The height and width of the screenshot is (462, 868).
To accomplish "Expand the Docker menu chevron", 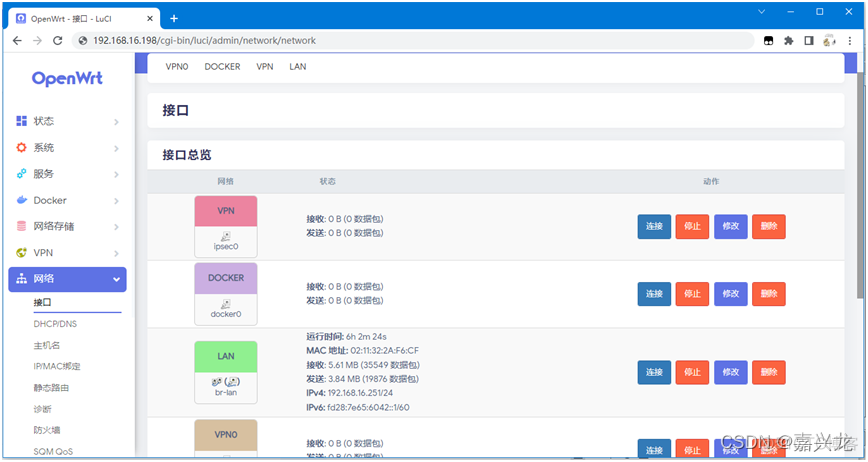I will click(116, 201).
